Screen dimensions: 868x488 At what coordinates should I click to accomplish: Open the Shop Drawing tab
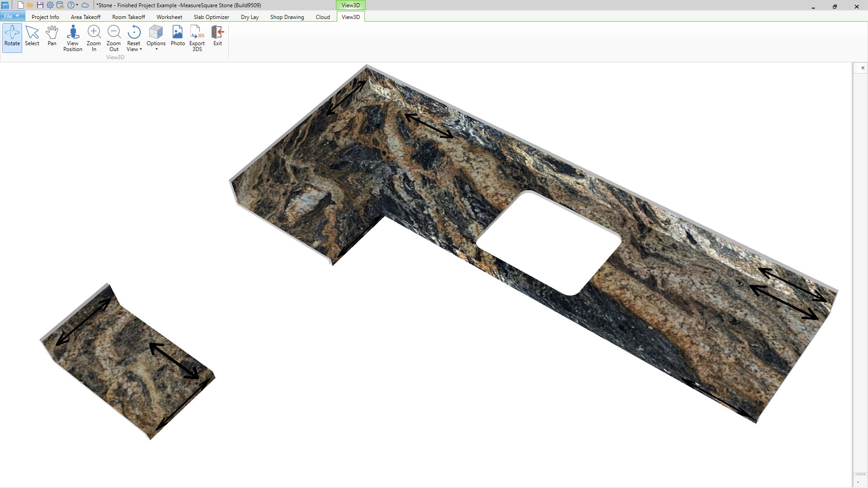[x=287, y=17]
